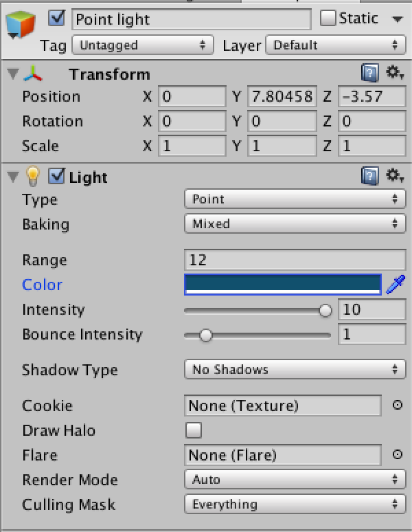
Task: Click the Intensity value field 10
Action: [x=372, y=309]
